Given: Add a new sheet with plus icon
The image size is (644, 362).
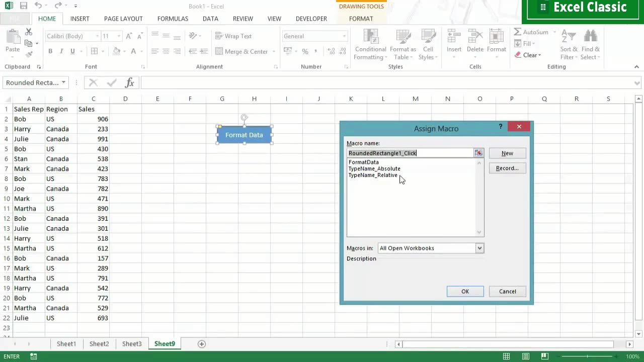Looking at the screenshot, I should (202, 344).
